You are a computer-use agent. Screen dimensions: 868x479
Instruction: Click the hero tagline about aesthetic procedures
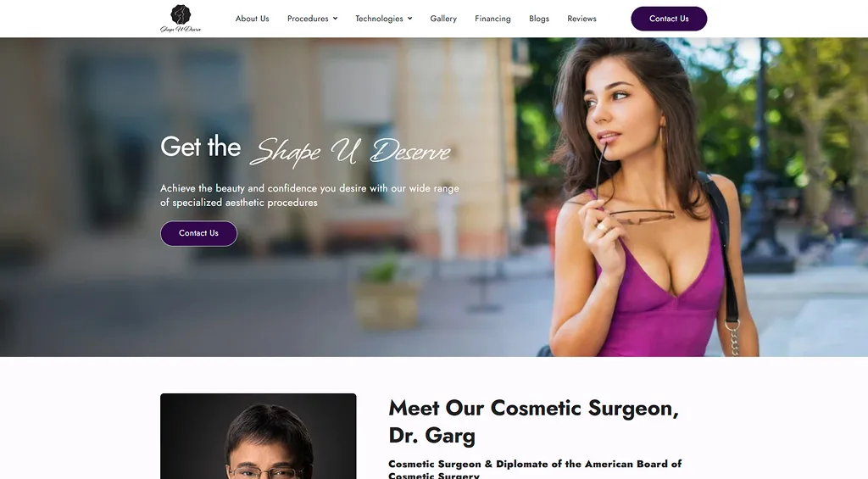[309, 196]
